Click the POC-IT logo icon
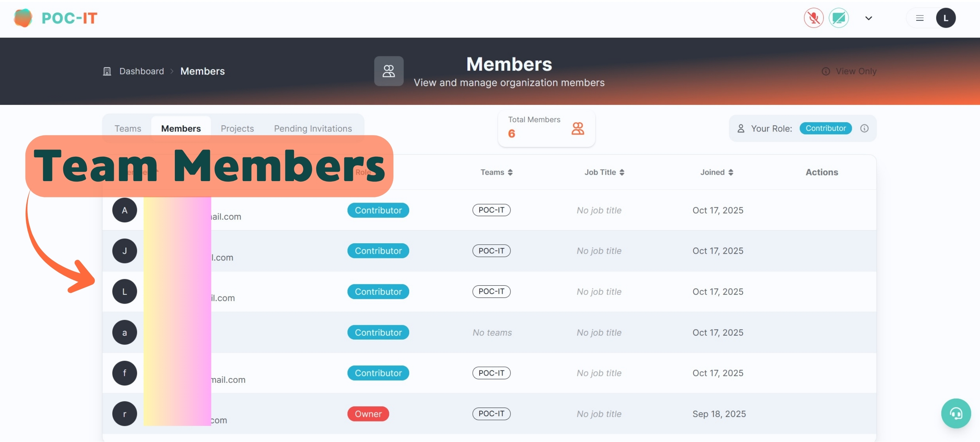The height and width of the screenshot is (442, 980). pos(23,18)
